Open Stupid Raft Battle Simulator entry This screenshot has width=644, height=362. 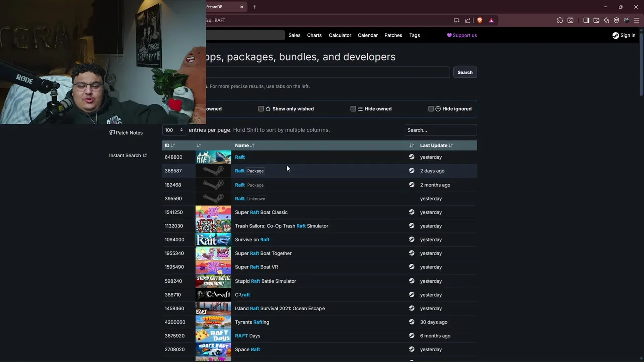(x=266, y=281)
